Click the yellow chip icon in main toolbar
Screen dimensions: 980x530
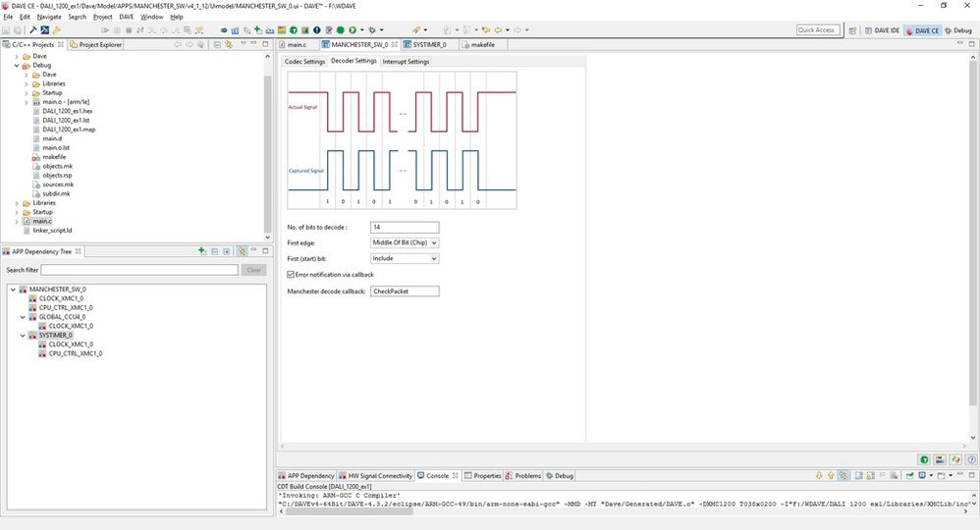click(282, 29)
